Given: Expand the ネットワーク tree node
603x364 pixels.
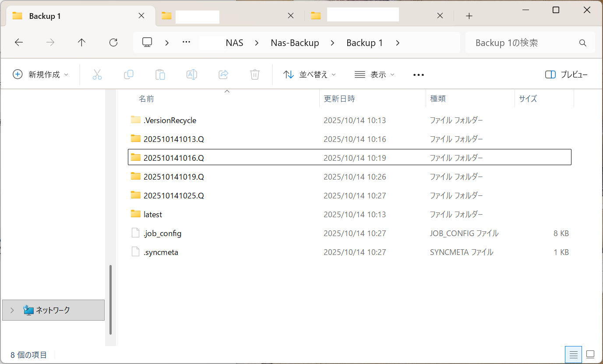Looking at the screenshot, I should pos(12,310).
